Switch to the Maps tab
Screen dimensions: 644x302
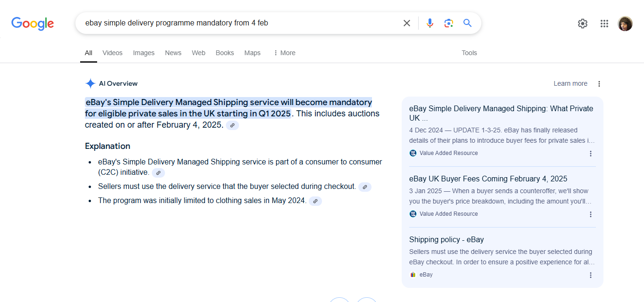pyautogui.click(x=252, y=53)
